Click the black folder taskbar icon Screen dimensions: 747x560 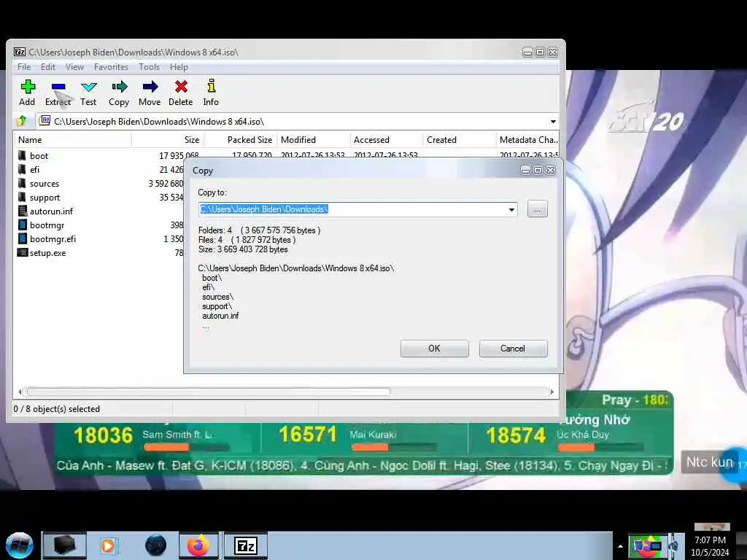pos(64,545)
